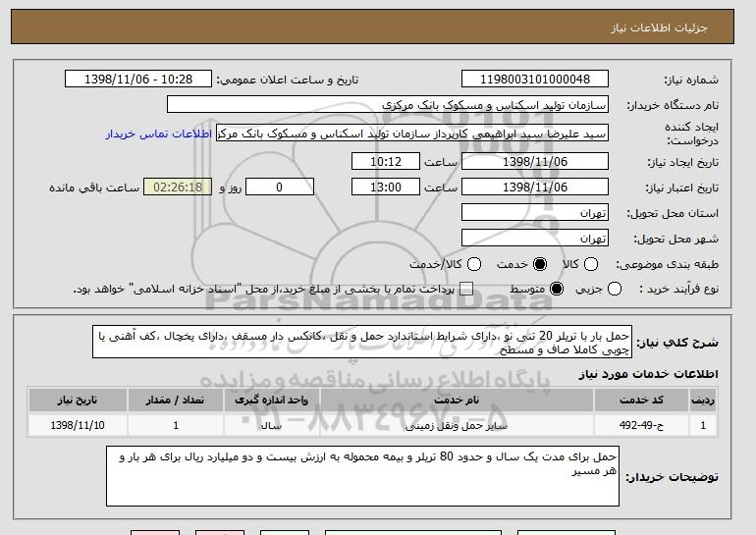Click the نام دستگاه خریدار field
The height and width of the screenshot is (535, 756).
point(388,105)
